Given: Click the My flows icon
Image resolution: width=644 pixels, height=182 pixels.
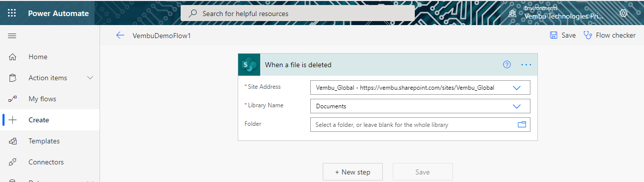Looking at the screenshot, I should (x=13, y=99).
